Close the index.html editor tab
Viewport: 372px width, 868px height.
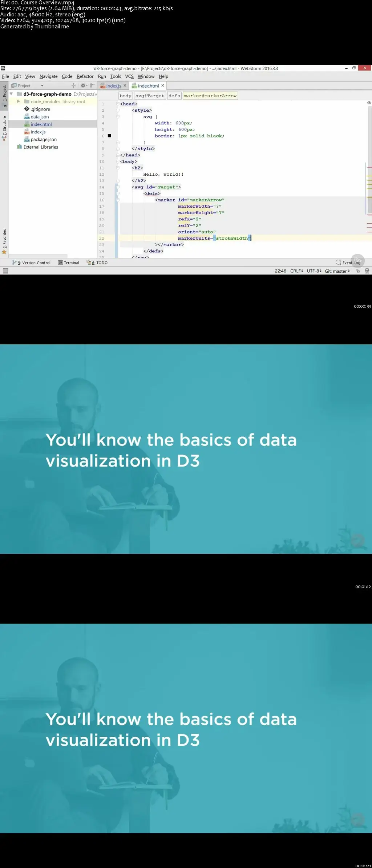tap(163, 86)
